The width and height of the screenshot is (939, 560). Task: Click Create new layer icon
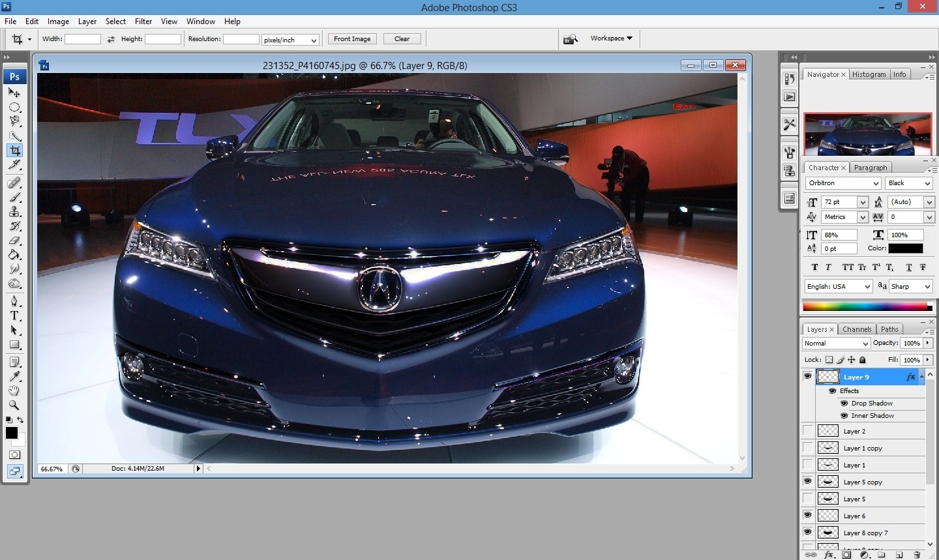click(x=899, y=555)
